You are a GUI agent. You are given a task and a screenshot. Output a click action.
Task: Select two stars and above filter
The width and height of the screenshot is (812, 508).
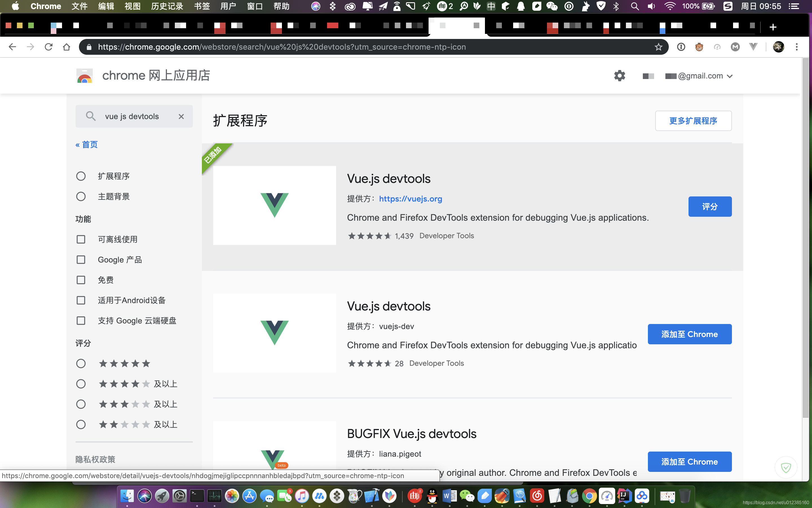click(81, 425)
